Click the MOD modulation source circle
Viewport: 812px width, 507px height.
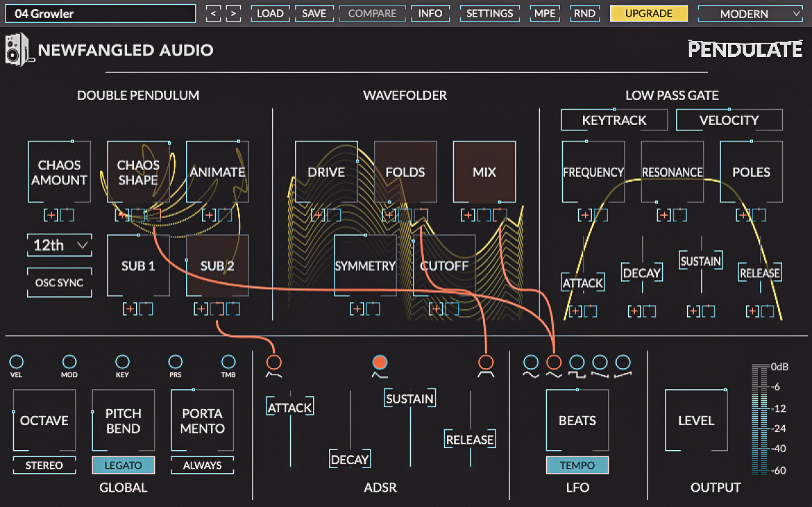(69, 361)
